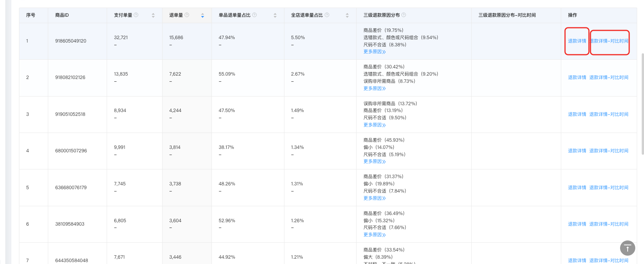Sort table by 单品退单量占比 column arrows
The image size is (644, 264).
[275, 16]
